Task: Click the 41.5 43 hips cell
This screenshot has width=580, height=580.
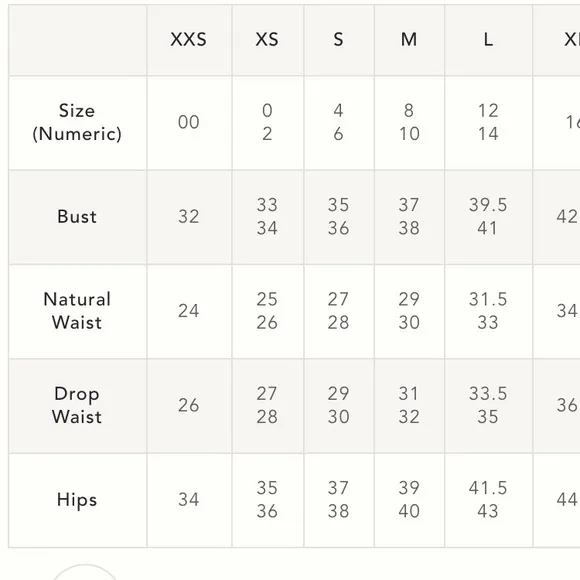Action: [488, 500]
